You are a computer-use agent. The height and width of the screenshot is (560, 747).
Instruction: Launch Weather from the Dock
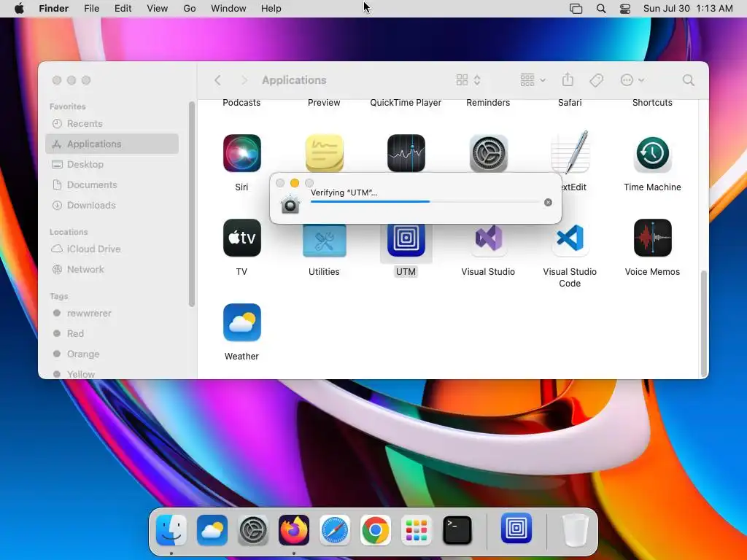[x=212, y=529]
